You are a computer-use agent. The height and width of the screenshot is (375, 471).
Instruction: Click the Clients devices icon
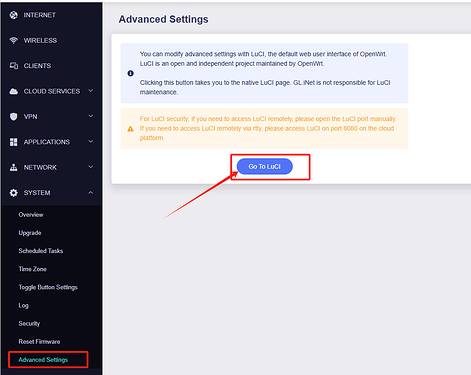point(13,66)
